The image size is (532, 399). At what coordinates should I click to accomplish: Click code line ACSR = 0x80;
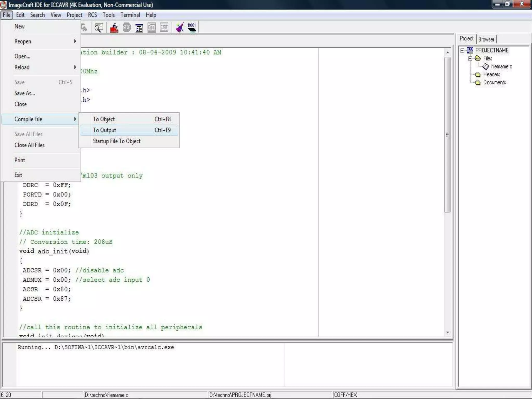click(47, 289)
